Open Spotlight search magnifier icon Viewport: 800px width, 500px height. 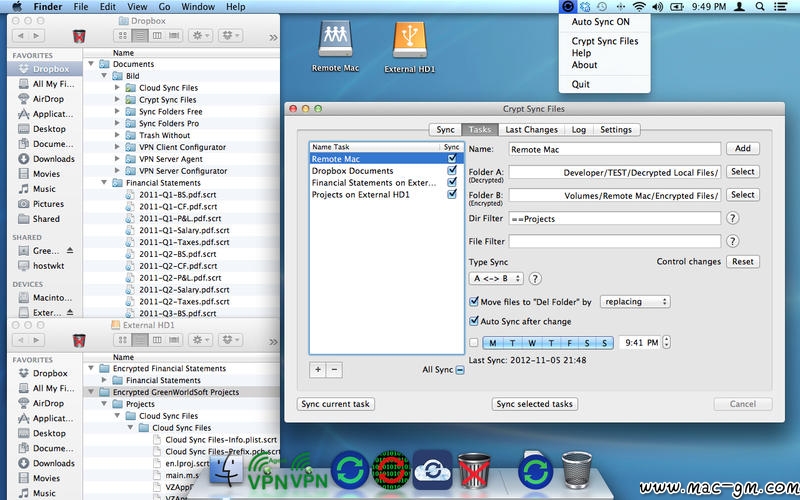tap(760, 7)
